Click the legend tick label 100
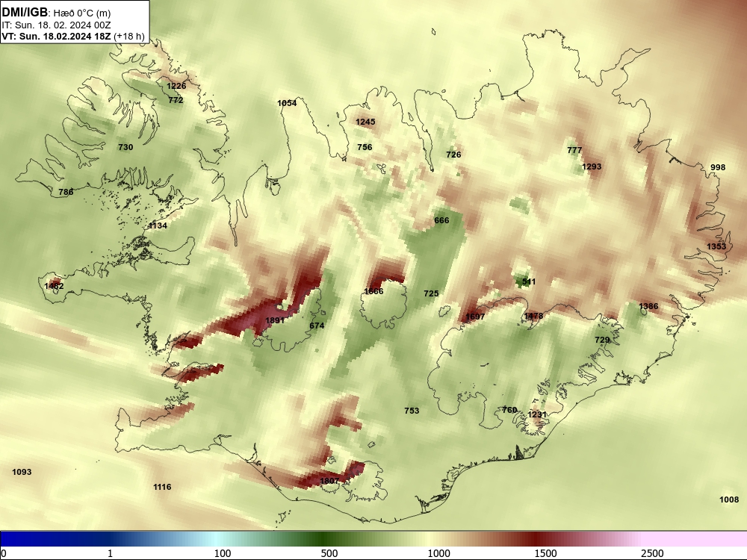747x560 pixels. tap(223, 554)
